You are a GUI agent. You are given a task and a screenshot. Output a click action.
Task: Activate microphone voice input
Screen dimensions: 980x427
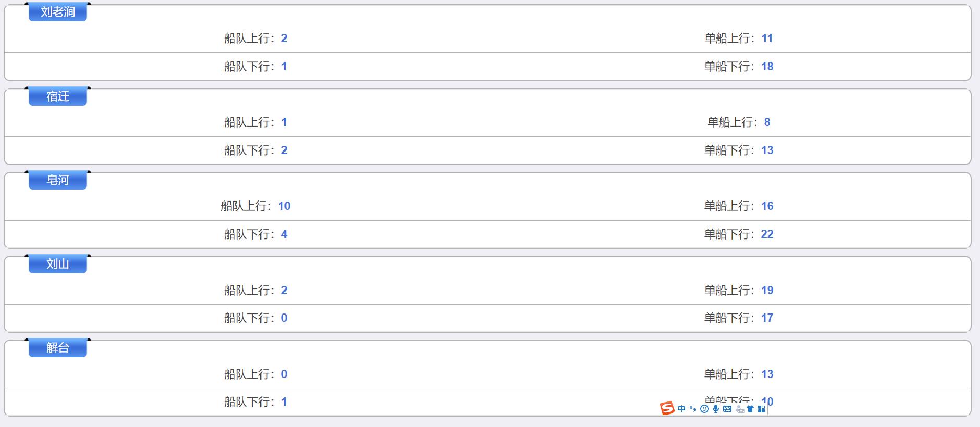[x=716, y=409]
